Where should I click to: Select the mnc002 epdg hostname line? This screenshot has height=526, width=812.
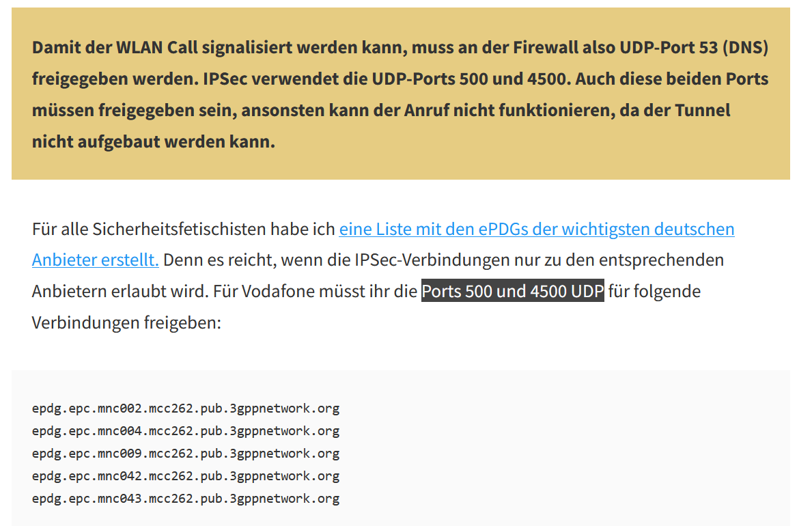[x=186, y=409]
